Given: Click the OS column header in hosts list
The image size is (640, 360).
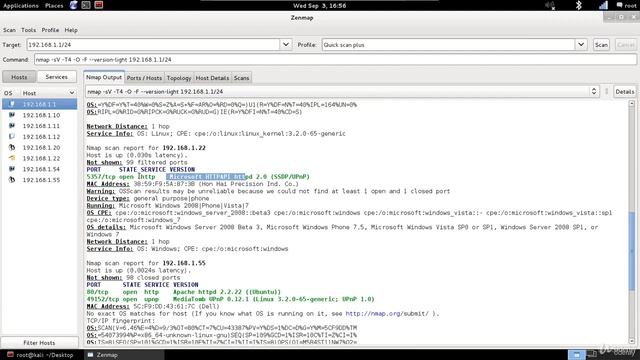Looking at the screenshot, I should (8, 93).
